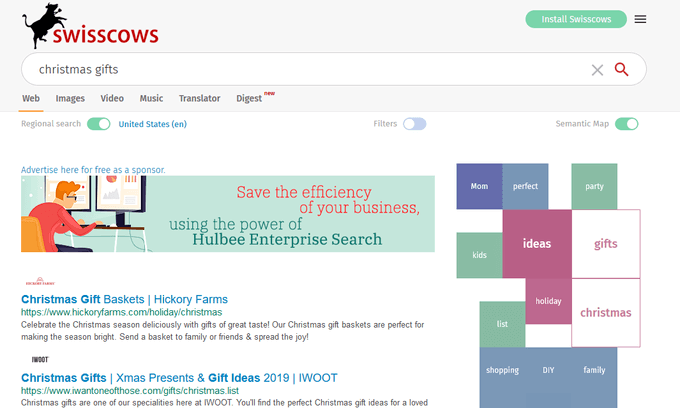Open the Digest tab
This screenshot has height=408, width=680.
tap(249, 98)
